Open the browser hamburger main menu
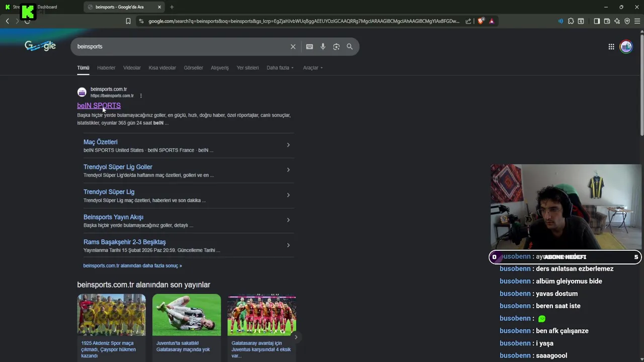 637,21
